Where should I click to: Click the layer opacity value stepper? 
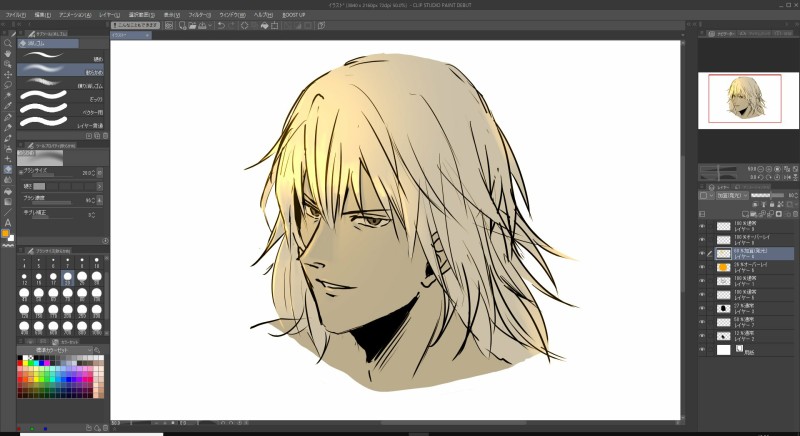click(x=796, y=195)
